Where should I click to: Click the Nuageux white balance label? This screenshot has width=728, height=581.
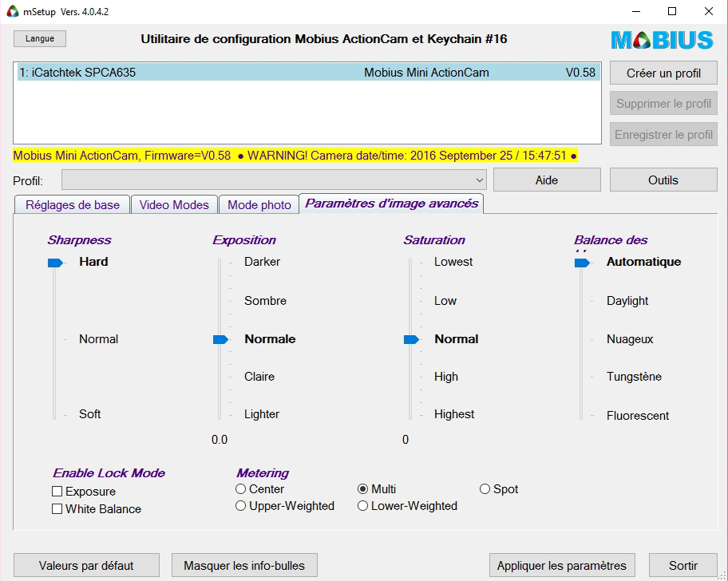point(630,339)
